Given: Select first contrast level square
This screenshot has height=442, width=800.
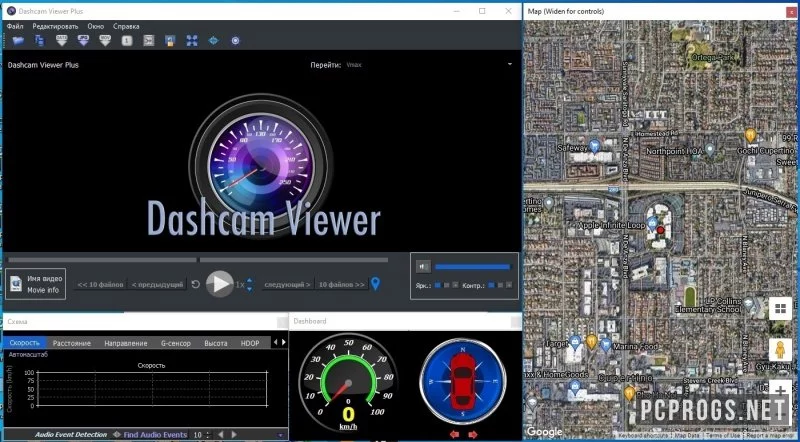Looking at the screenshot, I should 491,285.
